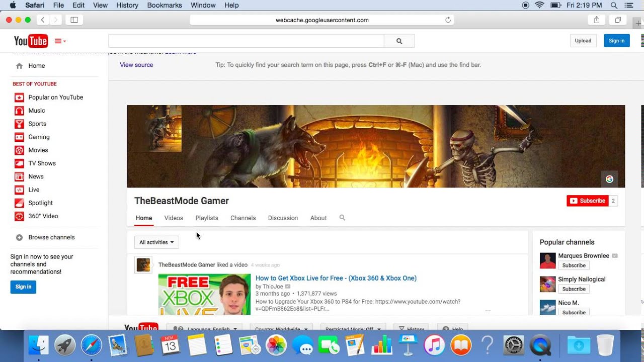This screenshot has width=644, height=362.
Task: Click the Safari address bar
Action: pos(322,20)
